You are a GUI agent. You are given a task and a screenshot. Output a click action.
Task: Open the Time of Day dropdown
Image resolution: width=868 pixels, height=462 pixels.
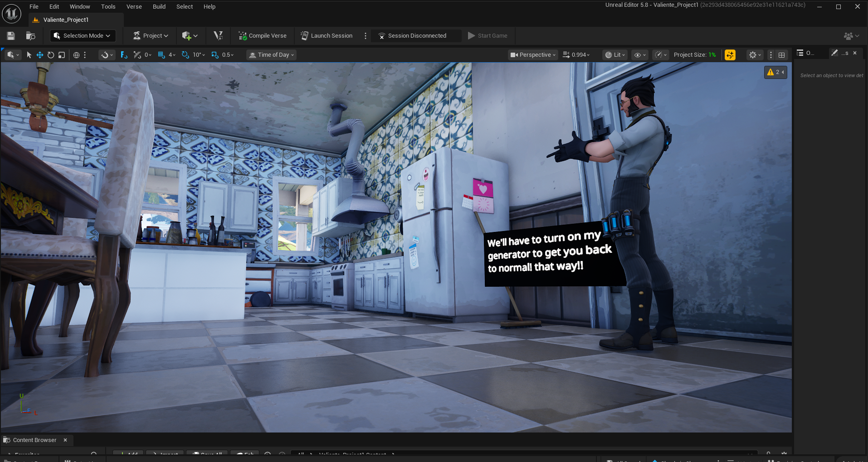271,55
